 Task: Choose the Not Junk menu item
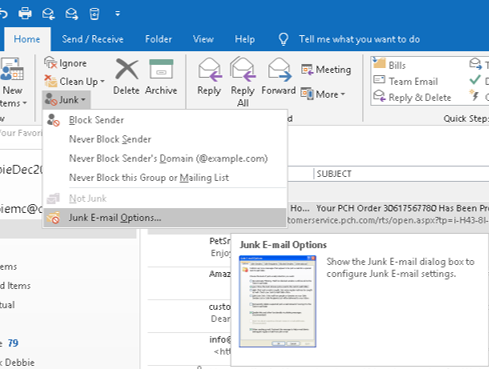(165, 198)
